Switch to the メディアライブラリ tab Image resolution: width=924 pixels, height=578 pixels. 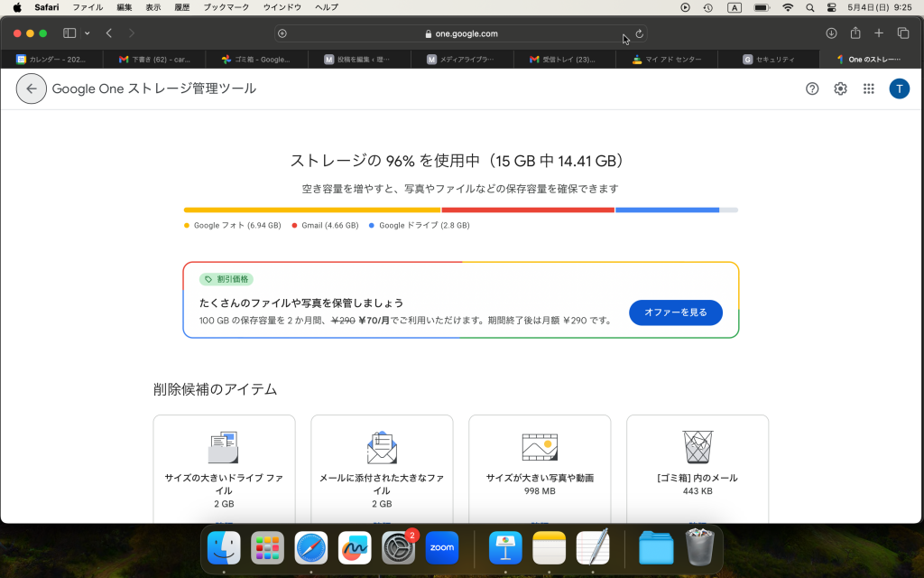tap(462, 59)
